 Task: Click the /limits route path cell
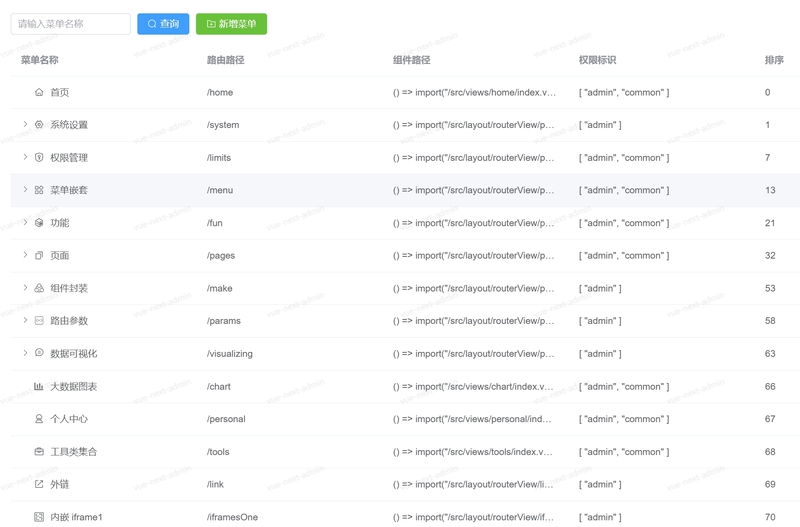219,158
